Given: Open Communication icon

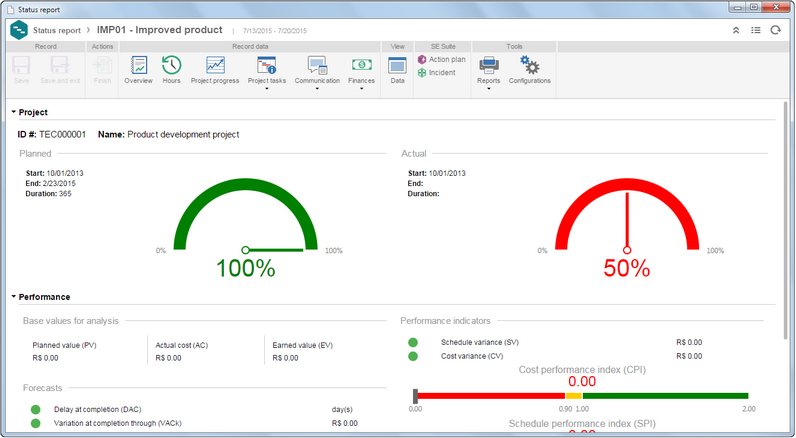Looking at the screenshot, I should (317, 65).
